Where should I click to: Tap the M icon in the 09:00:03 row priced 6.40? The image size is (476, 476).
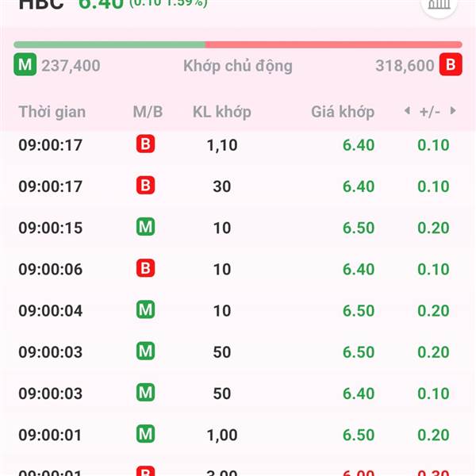click(145, 393)
